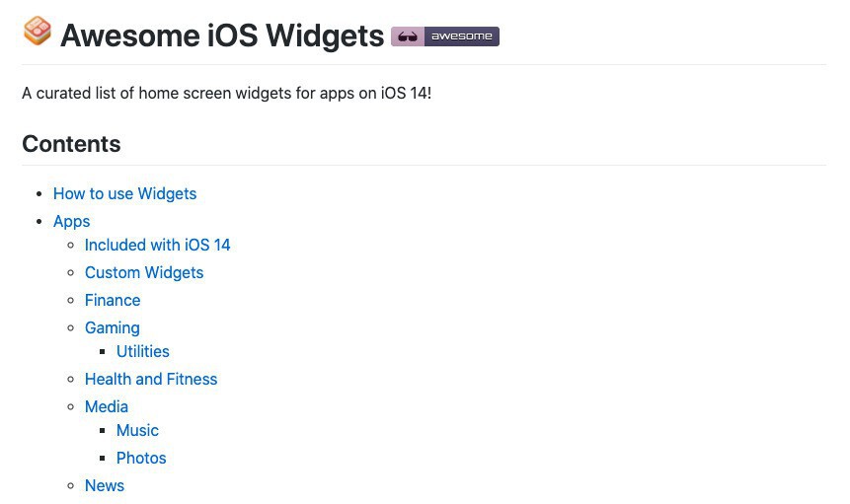Open the "Music" sub-item link
The image size is (850, 504).
tap(137, 430)
